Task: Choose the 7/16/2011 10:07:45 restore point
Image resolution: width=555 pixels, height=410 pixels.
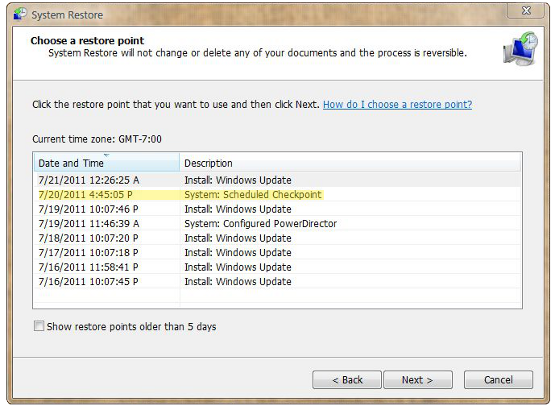Action: [x=278, y=281]
